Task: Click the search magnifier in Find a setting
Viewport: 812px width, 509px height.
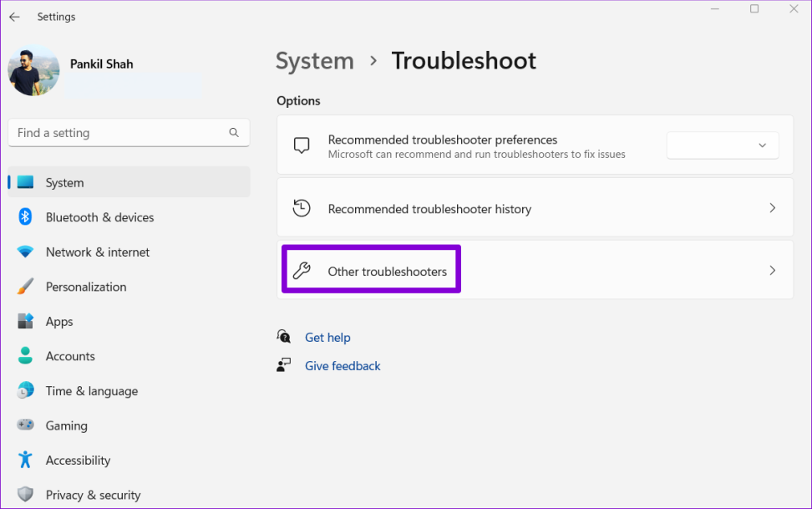Action: tap(234, 132)
